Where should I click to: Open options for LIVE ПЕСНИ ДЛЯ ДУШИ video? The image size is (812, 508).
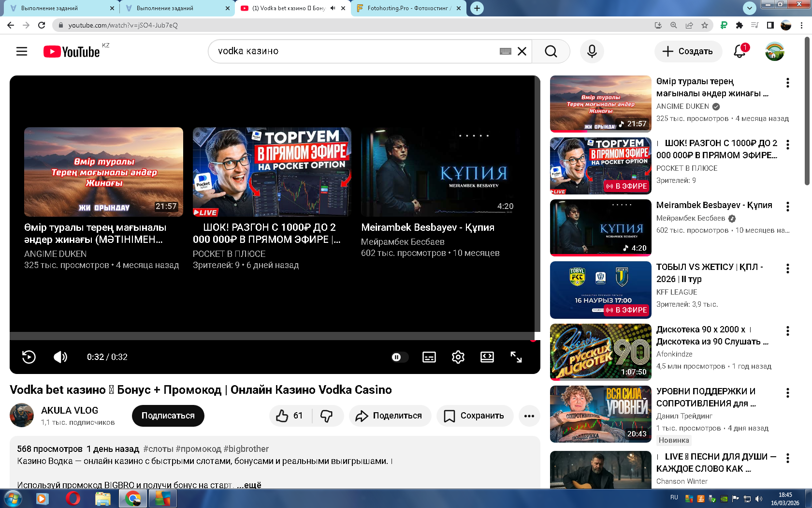coord(788,458)
